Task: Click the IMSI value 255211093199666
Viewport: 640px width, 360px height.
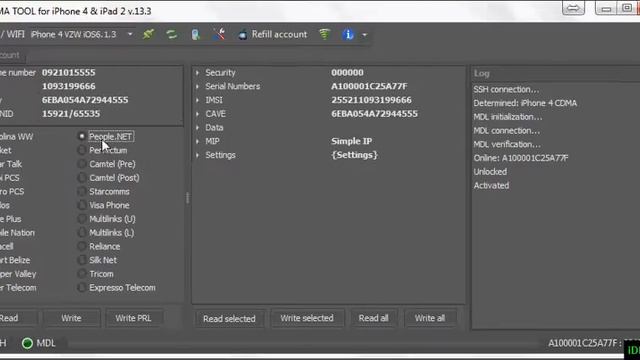Action: point(371,100)
